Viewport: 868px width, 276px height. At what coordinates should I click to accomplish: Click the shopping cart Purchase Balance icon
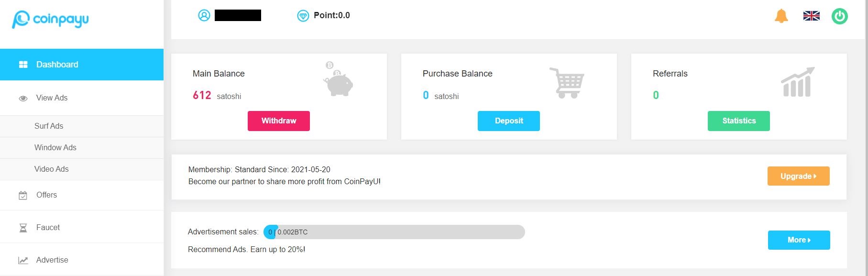(567, 83)
